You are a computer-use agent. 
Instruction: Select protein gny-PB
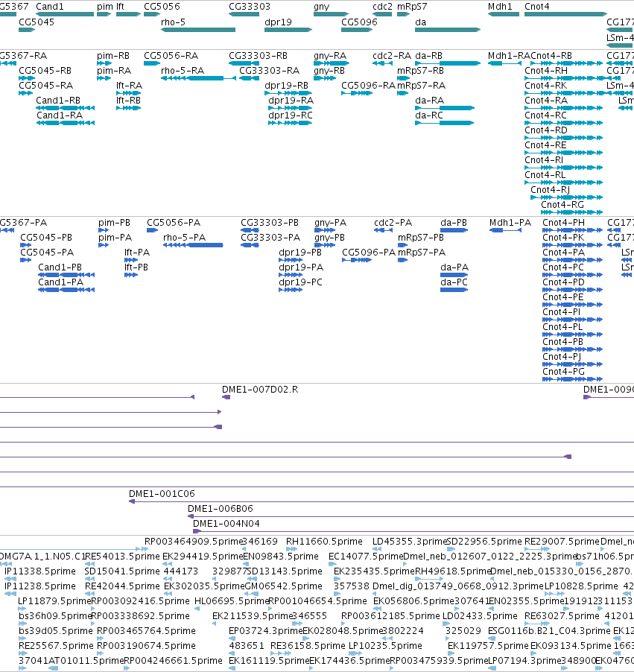(x=329, y=238)
